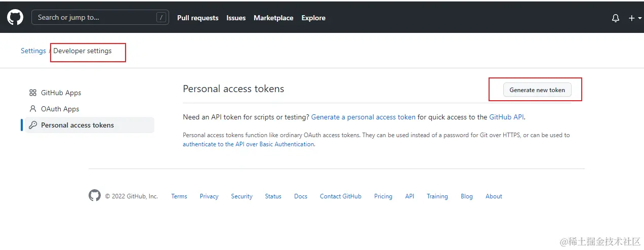Click the Developer settings breadcrumb text

click(x=83, y=51)
